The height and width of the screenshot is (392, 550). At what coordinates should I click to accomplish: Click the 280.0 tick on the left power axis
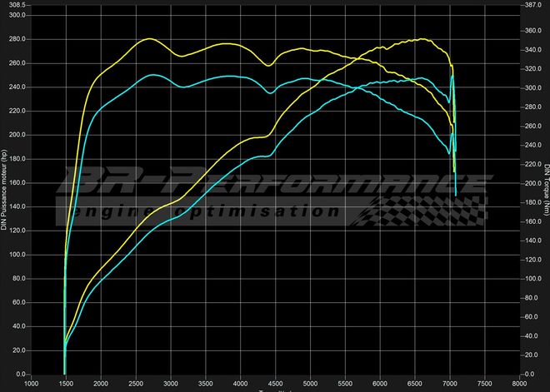point(17,39)
